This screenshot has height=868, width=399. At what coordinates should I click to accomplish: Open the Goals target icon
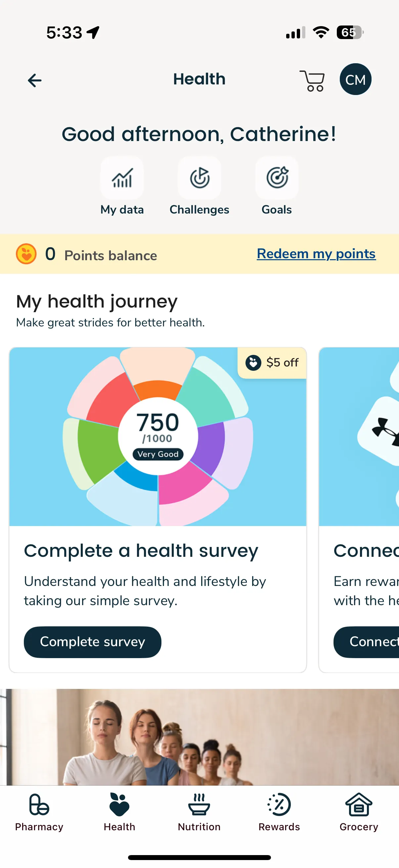[x=277, y=178]
